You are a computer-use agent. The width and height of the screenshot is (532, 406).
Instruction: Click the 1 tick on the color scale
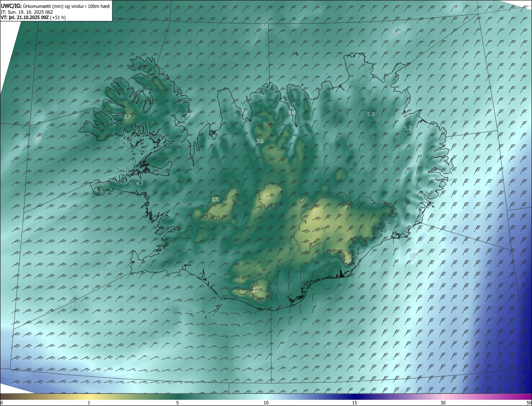click(89, 403)
